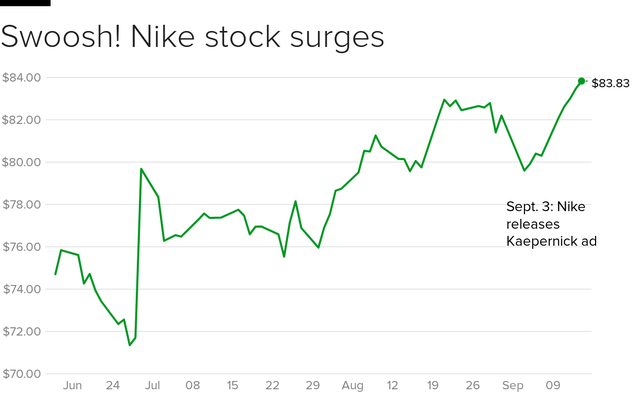
Task: Click the Aug label on the x-axis
Action: 352,384
